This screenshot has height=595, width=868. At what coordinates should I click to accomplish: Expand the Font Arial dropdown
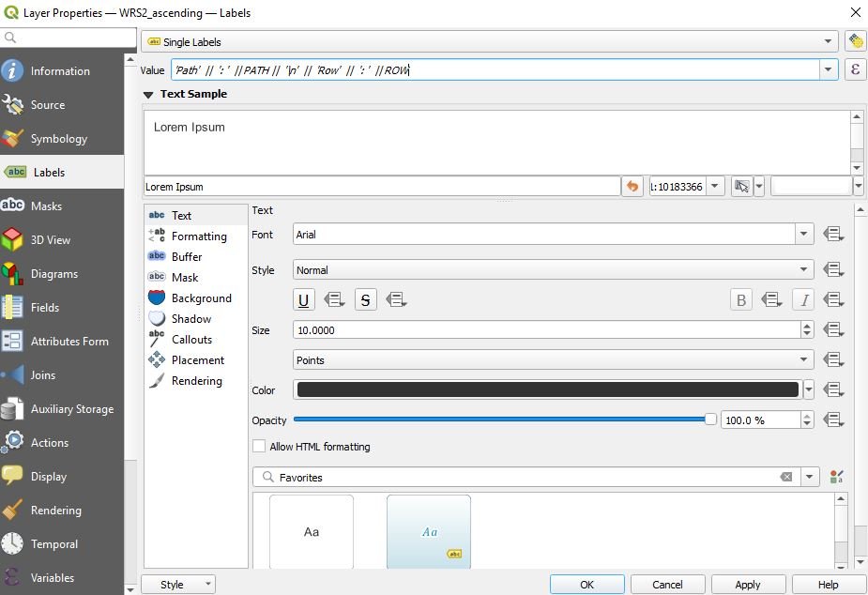click(804, 235)
